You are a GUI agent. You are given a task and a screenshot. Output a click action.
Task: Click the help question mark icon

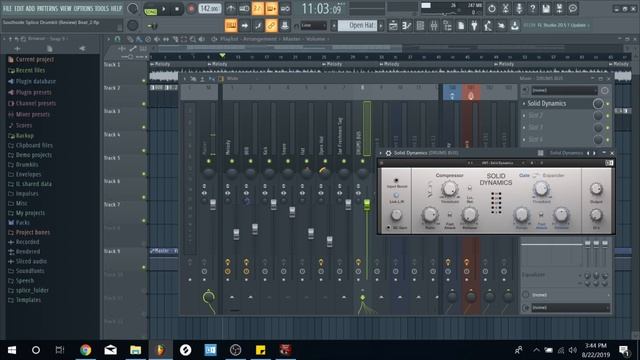pos(532,9)
